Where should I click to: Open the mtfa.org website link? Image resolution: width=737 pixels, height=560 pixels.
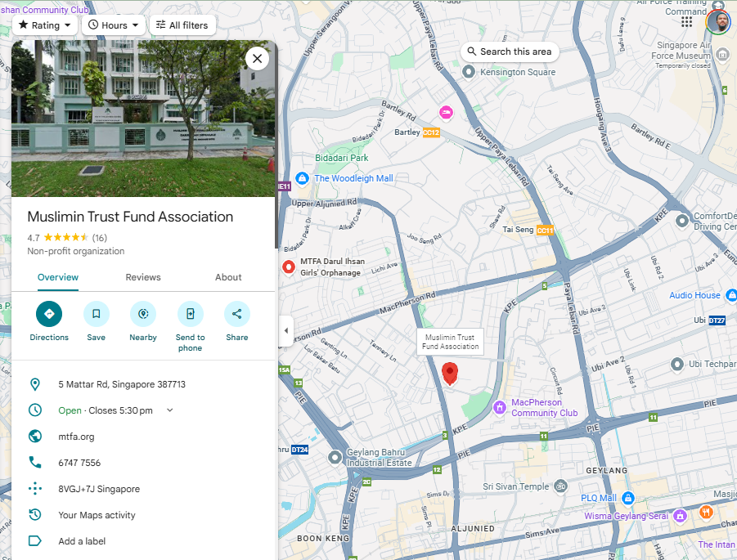tap(76, 437)
